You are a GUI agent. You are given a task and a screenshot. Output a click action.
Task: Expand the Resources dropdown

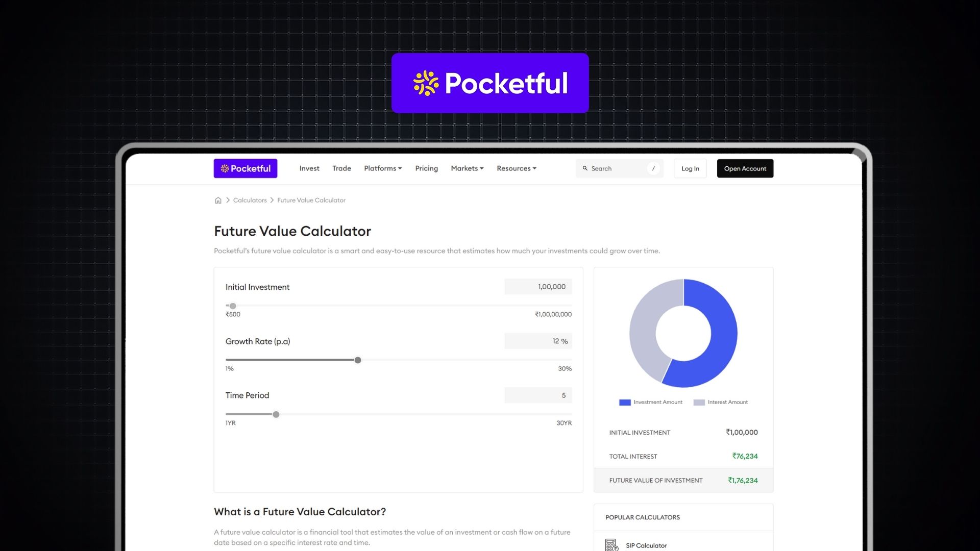[516, 168]
